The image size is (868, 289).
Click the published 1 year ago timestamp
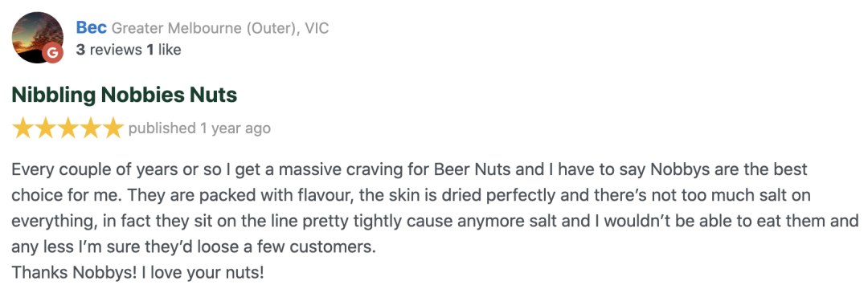[199, 128]
